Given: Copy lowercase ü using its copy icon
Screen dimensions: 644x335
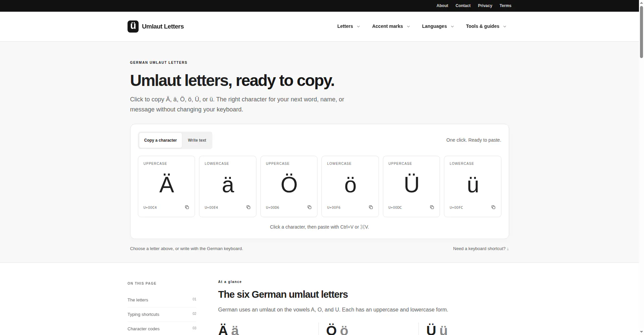Looking at the screenshot, I should (x=493, y=207).
